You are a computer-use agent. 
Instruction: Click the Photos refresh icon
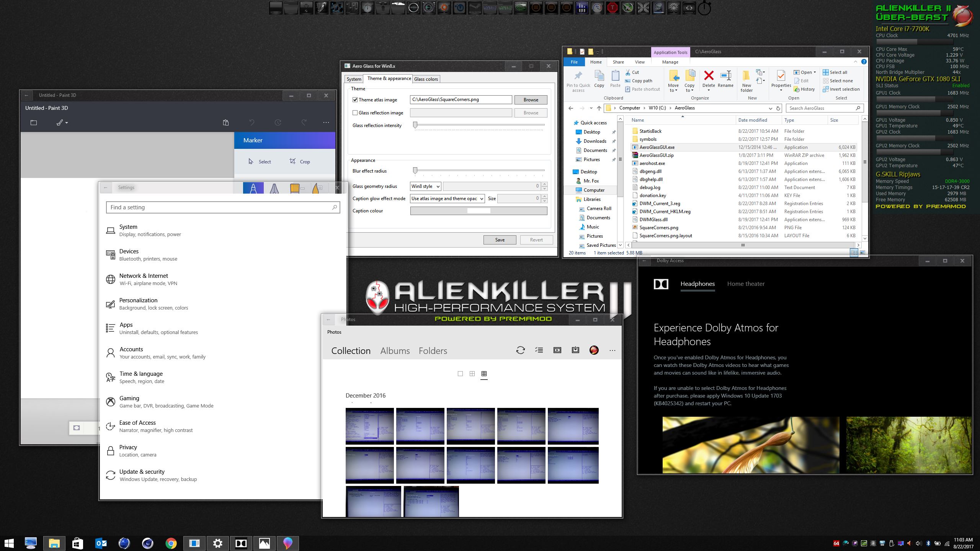coord(520,350)
